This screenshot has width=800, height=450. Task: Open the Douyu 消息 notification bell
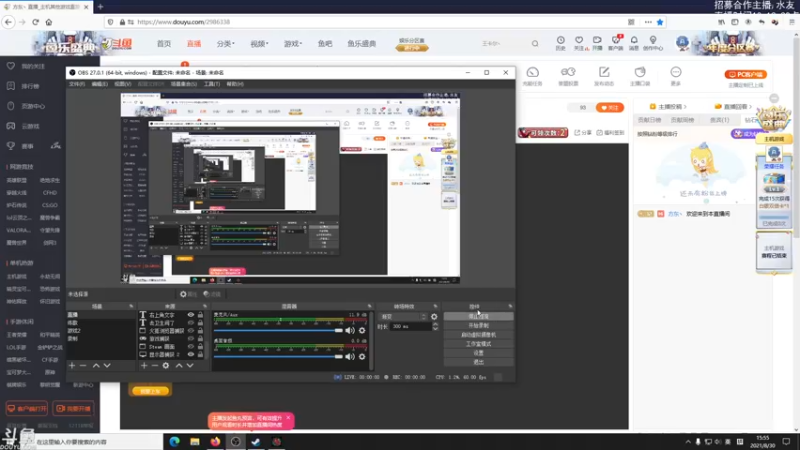click(634, 43)
